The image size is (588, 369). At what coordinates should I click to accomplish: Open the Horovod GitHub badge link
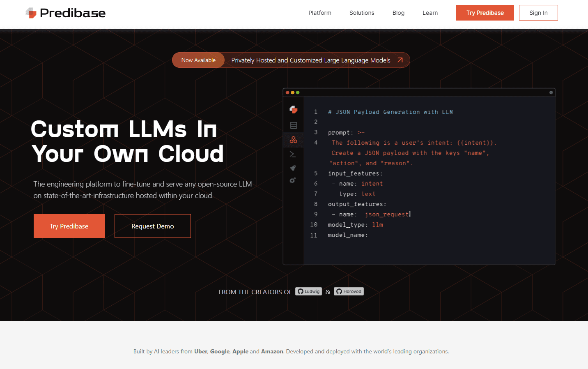tap(349, 291)
